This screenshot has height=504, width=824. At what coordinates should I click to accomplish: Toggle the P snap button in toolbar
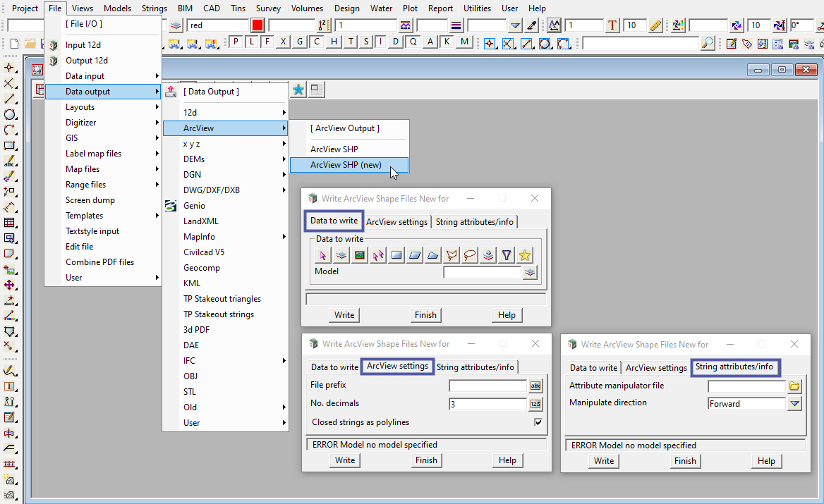(x=236, y=42)
